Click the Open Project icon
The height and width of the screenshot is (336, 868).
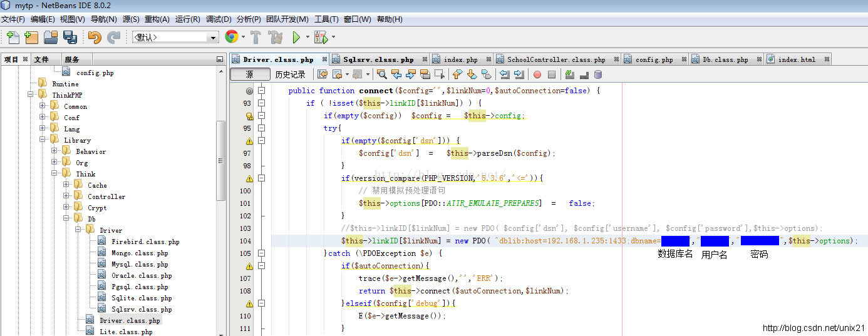51,38
